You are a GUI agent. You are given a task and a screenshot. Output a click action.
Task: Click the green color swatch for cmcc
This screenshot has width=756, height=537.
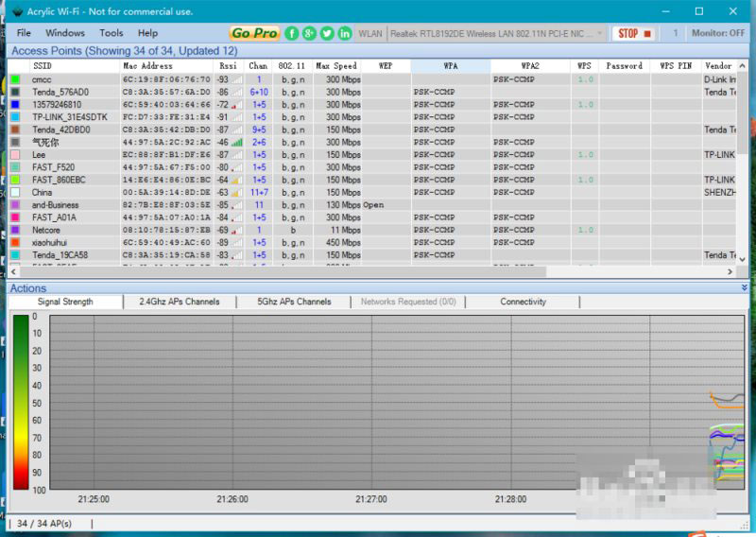point(15,79)
